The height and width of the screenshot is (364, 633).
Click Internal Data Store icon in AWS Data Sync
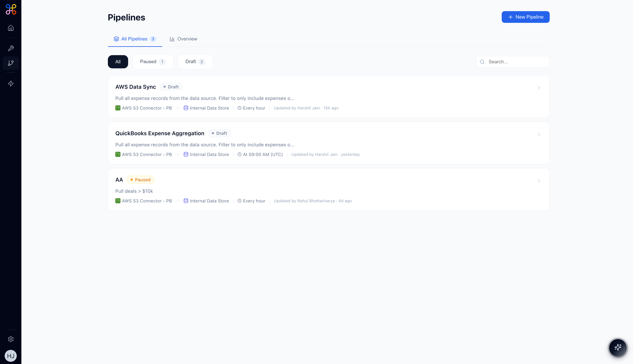[186, 108]
